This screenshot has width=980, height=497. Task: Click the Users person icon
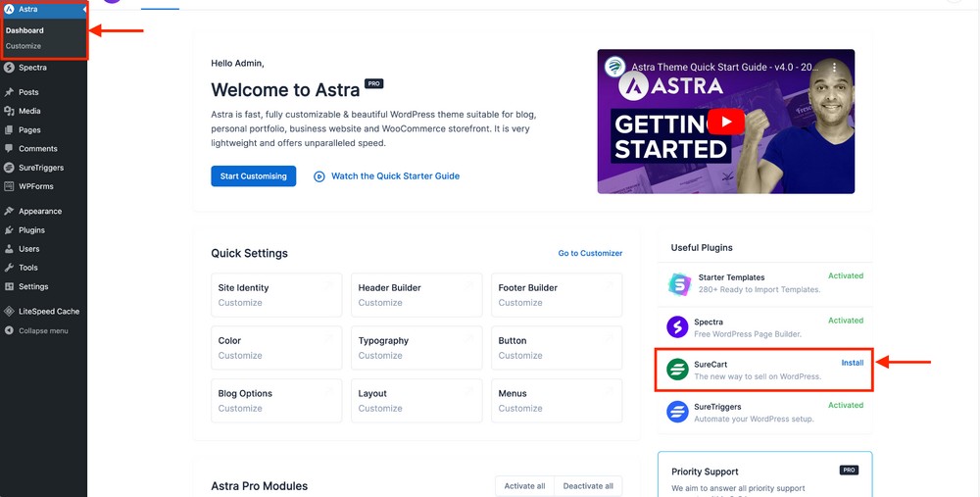coord(9,249)
